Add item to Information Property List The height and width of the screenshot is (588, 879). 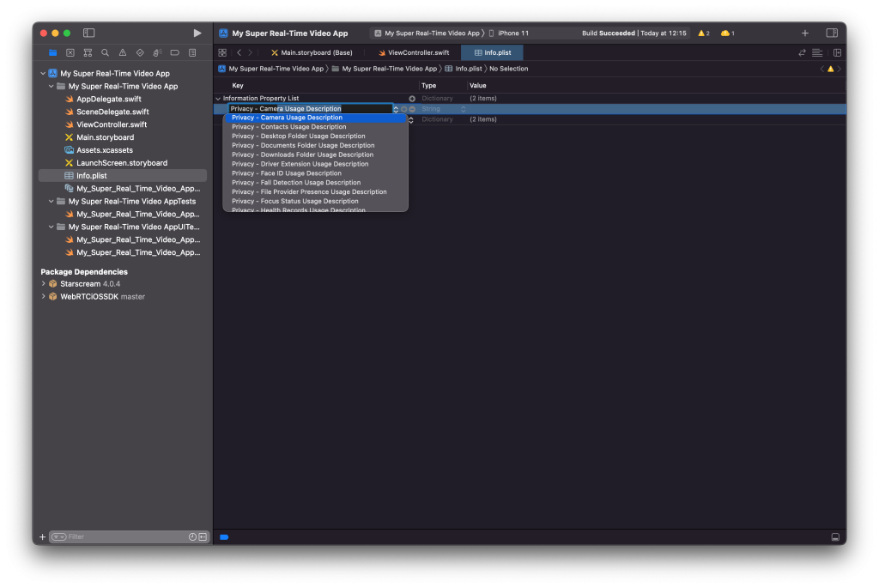coord(412,99)
